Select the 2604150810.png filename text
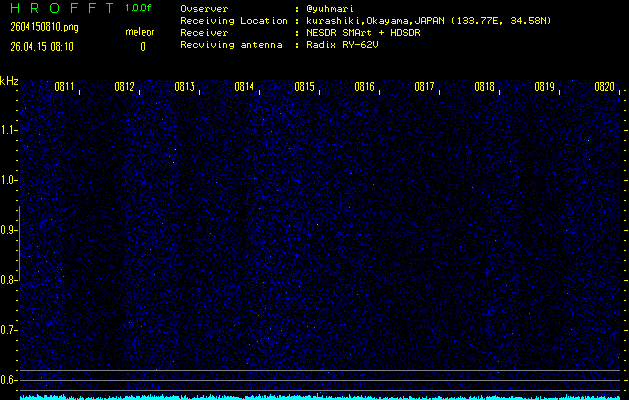629x400 pixels. pyautogui.click(x=36, y=27)
